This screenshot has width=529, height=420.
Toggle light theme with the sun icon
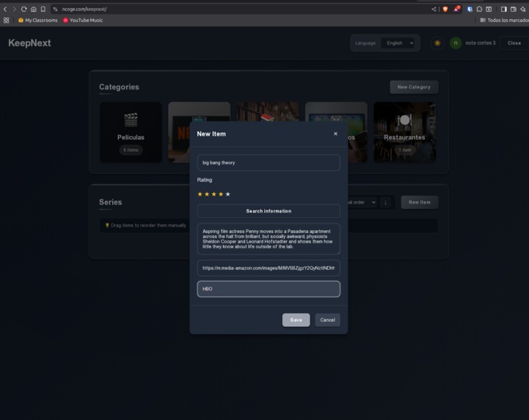[x=437, y=43]
